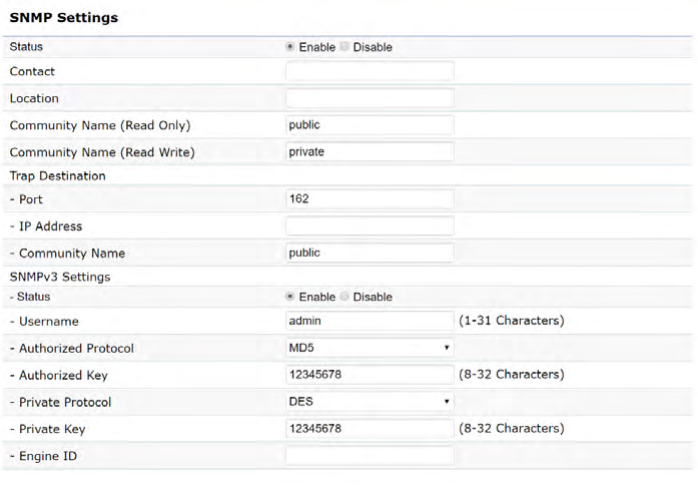This screenshot has width=698, height=490.
Task: Focus the Community Name (Read Write) field
Action: pyautogui.click(x=369, y=153)
